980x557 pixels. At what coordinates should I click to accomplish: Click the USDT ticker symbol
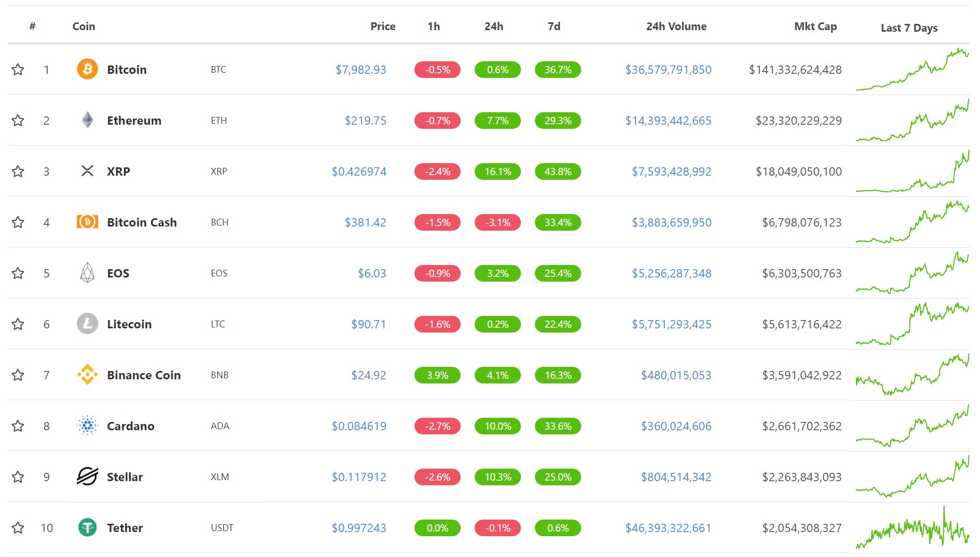[x=222, y=527]
